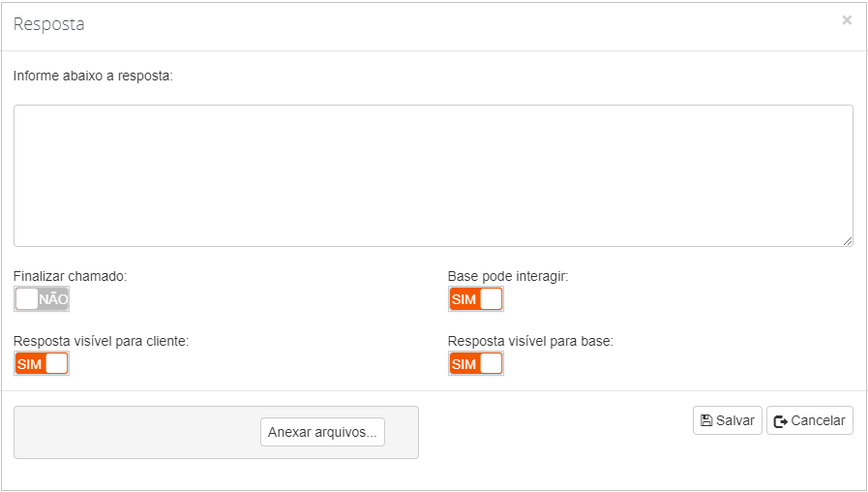This screenshot has height=492, width=868.
Task: Click the textarea resize grip icon
Action: [x=848, y=241]
